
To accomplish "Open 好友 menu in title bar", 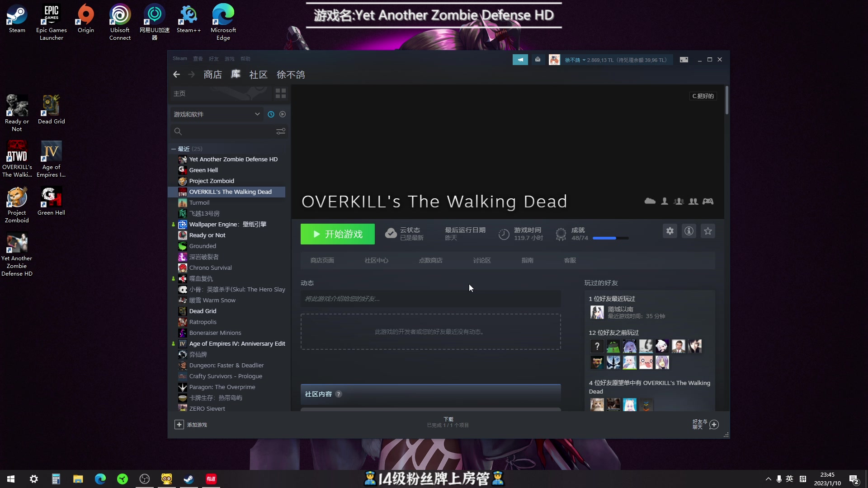I will pos(214,59).
